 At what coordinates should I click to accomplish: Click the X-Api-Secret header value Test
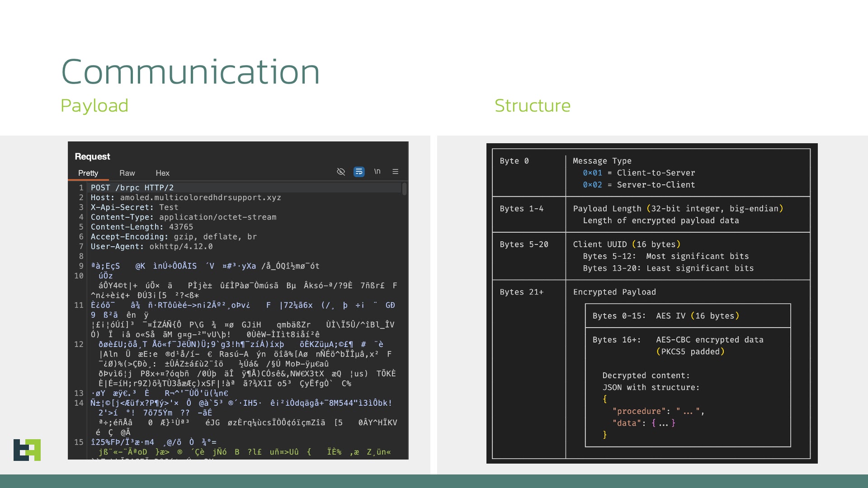point(169,207)
